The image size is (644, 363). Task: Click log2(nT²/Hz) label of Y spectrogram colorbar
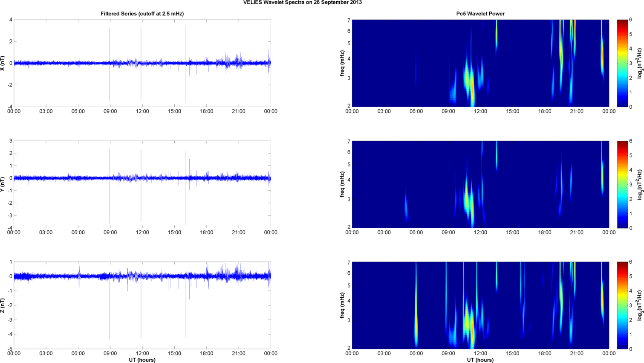click(x=639, y=184)
